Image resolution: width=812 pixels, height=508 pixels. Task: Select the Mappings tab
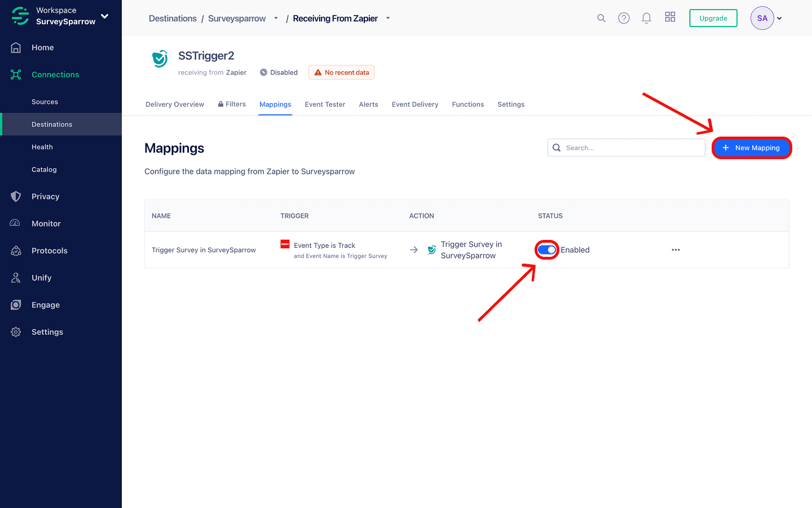[275, 104]
